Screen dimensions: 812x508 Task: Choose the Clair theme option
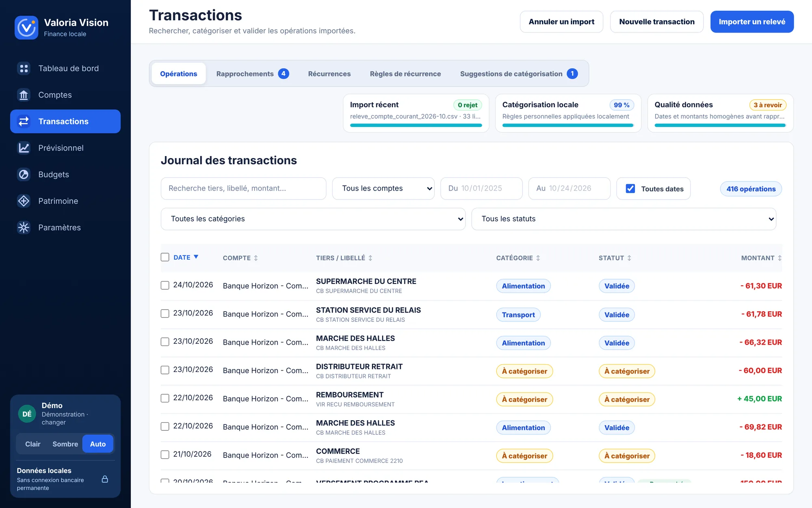[33, 444]
